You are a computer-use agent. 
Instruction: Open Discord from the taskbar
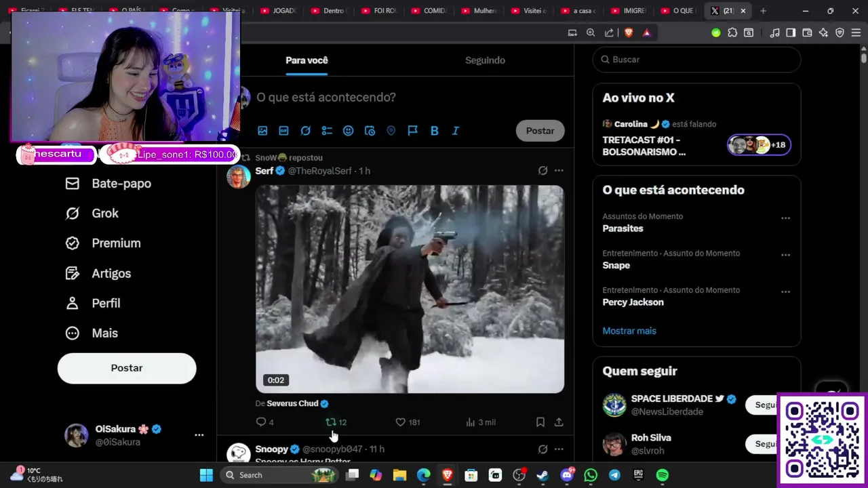[567, 475]
